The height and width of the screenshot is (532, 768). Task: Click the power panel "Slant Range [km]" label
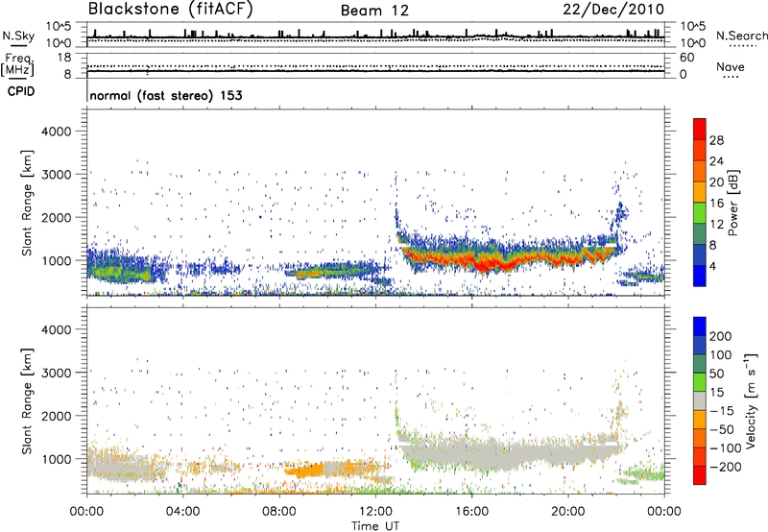click(x=27, y=203)
